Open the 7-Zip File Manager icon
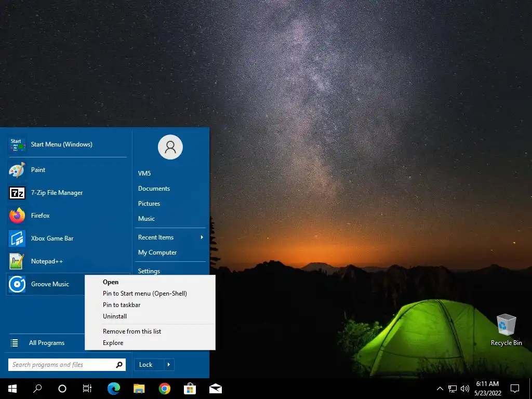Viewport: 532px width, 399px height. coord(17,193)
